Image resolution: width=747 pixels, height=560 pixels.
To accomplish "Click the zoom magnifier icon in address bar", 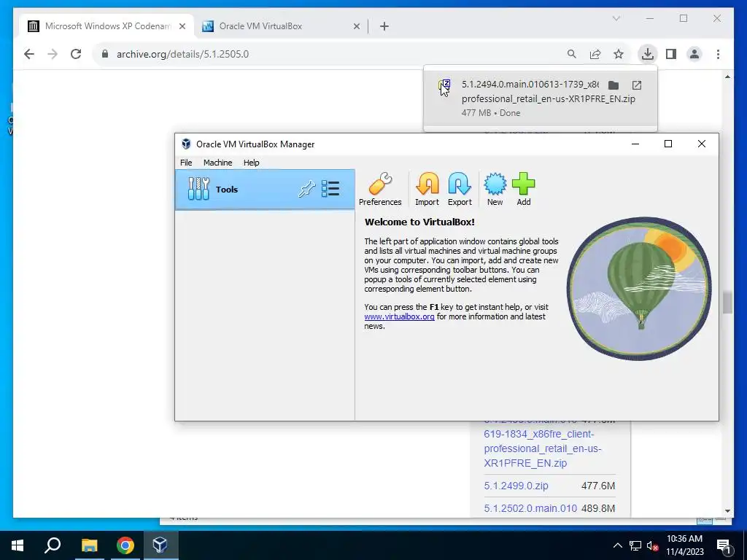I will 572,54.
